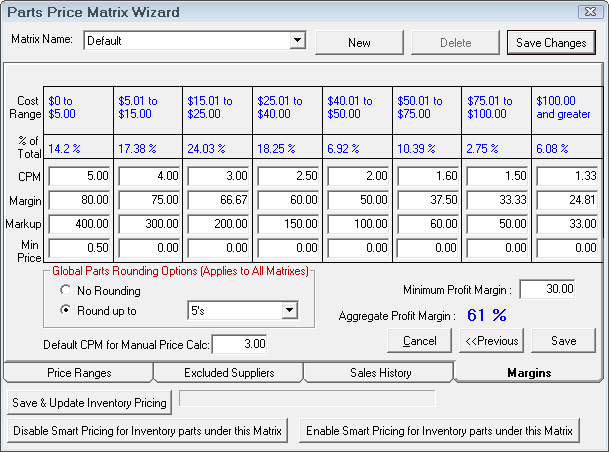Switch to the Price Ranges tab
The image size is (609, 452).
tap(78, 373)
